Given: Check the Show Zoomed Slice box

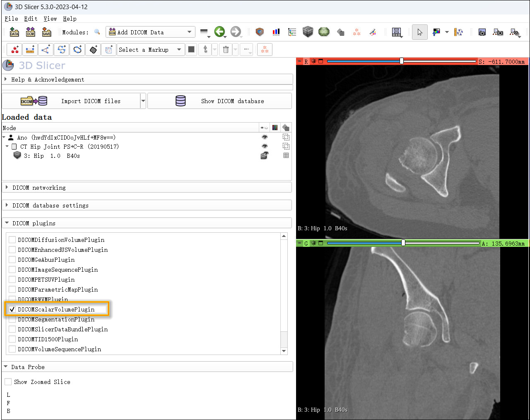Looking at the screenshot, I should pyautogui.click(x=8, y=382).
